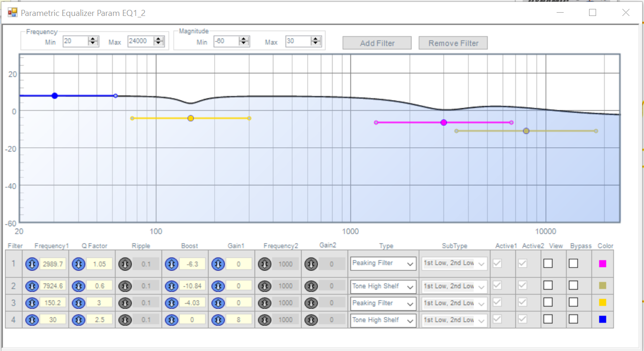This screenshot has height=351, width=644.
Task: Click Active1 checkbox for filter 1
Action: click(x=497, y=264)
